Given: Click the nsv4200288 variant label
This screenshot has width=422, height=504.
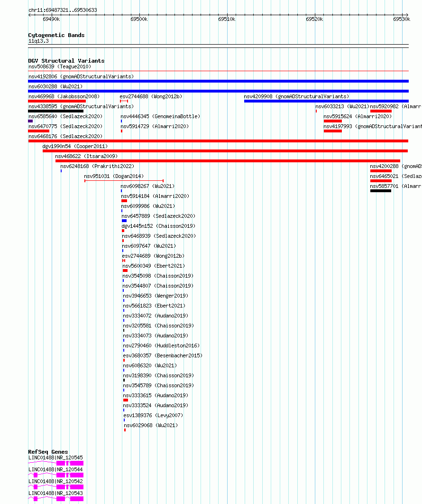Looking at the screenshot, I should [395, 166].
